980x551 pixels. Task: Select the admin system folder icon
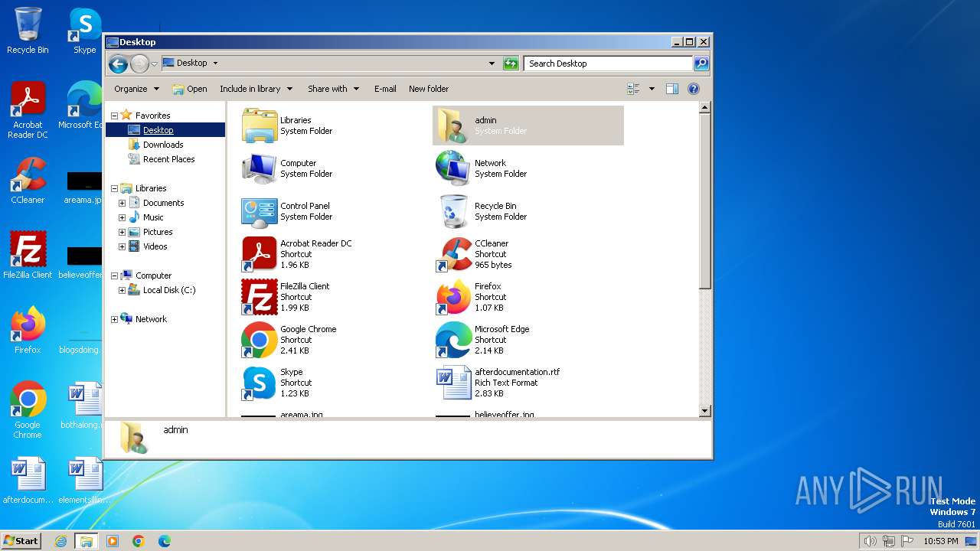[452, 126]
